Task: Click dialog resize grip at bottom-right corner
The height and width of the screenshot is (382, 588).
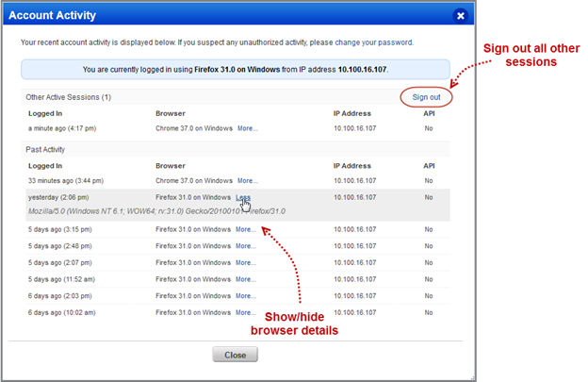Action: (x=472, y=378)
